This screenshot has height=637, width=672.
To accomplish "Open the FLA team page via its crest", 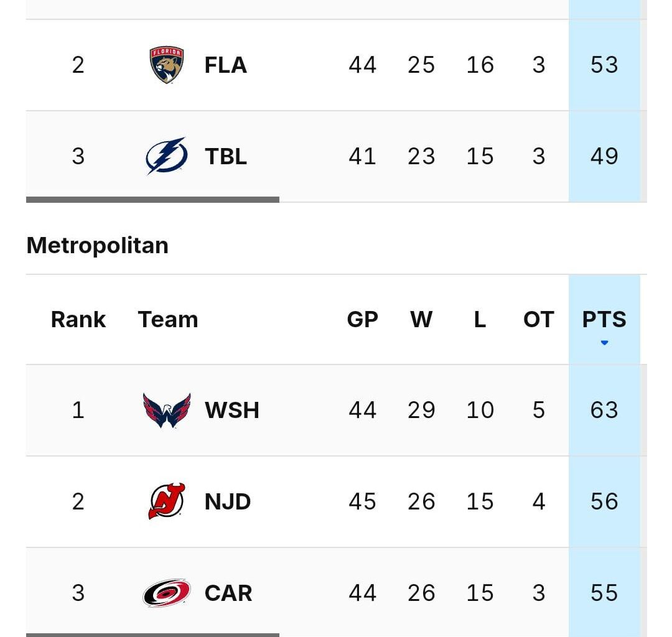I will point(165,64).
